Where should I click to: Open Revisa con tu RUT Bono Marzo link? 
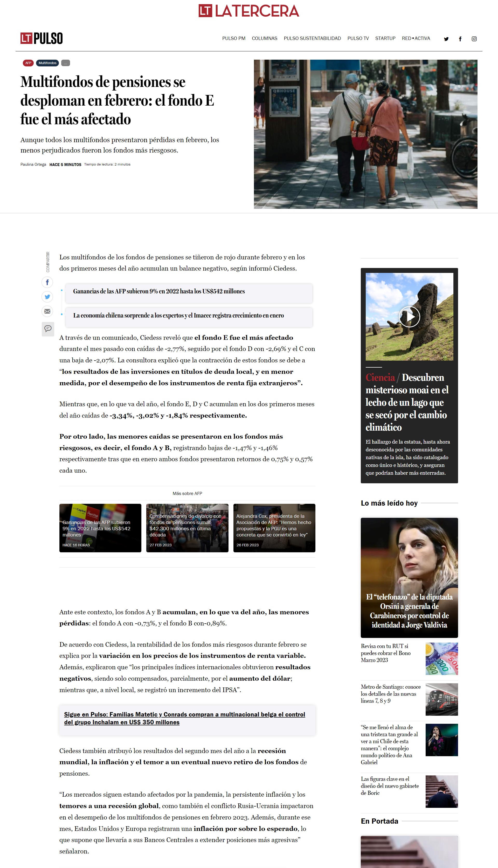click(386, 653)
